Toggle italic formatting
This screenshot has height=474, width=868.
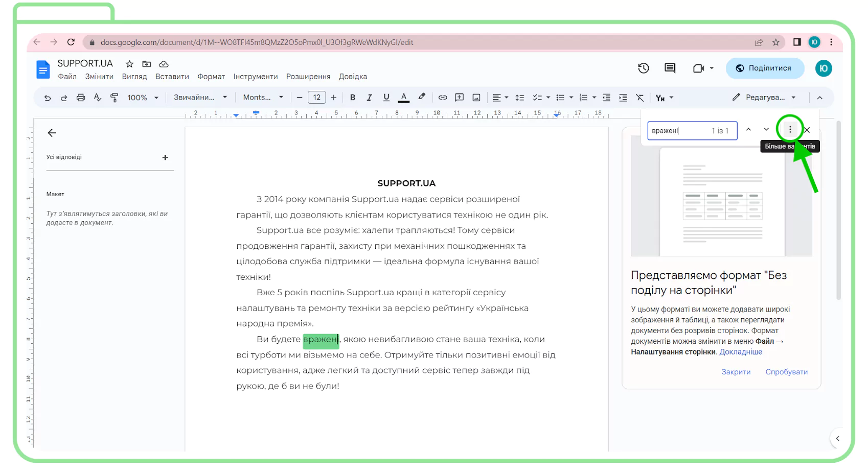pos(369,98)
